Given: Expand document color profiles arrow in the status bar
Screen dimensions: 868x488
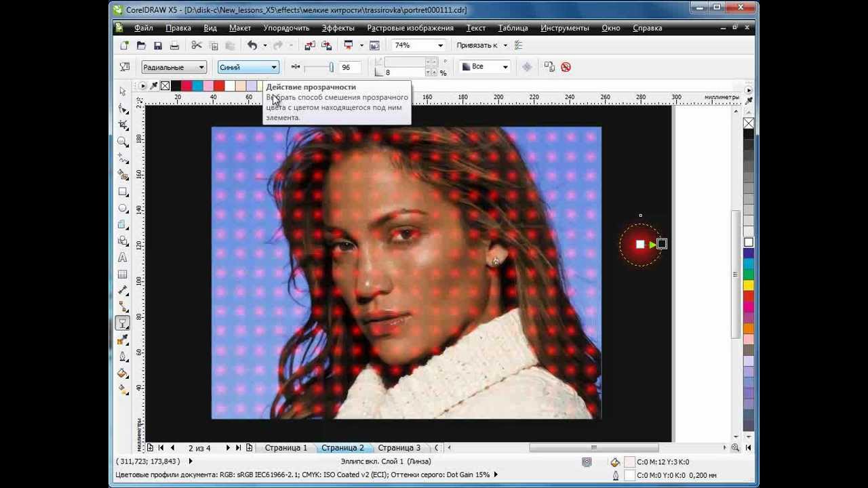Looking at the screenshot, I should (496, 475).
